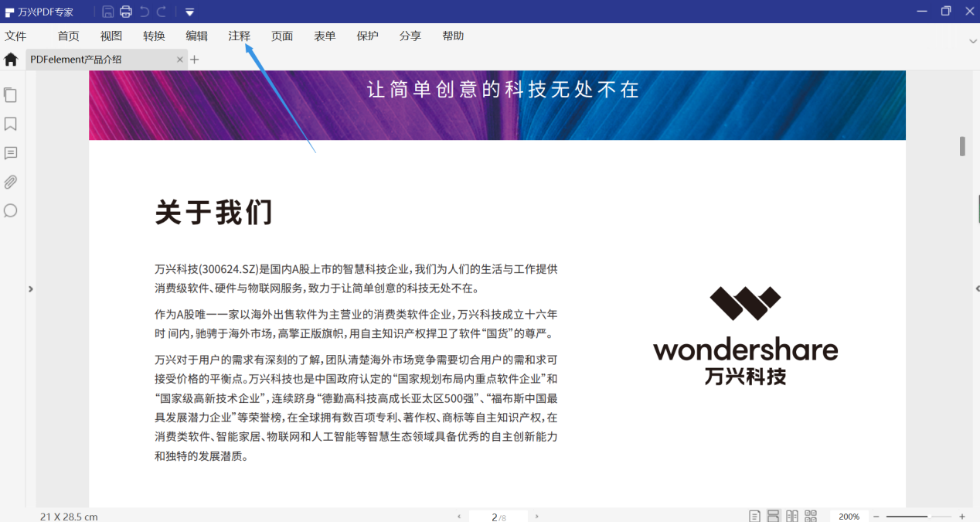This screenshot has height=522, width=980.
Task: Go to previous page arrow
Action: tap(459, 517)
